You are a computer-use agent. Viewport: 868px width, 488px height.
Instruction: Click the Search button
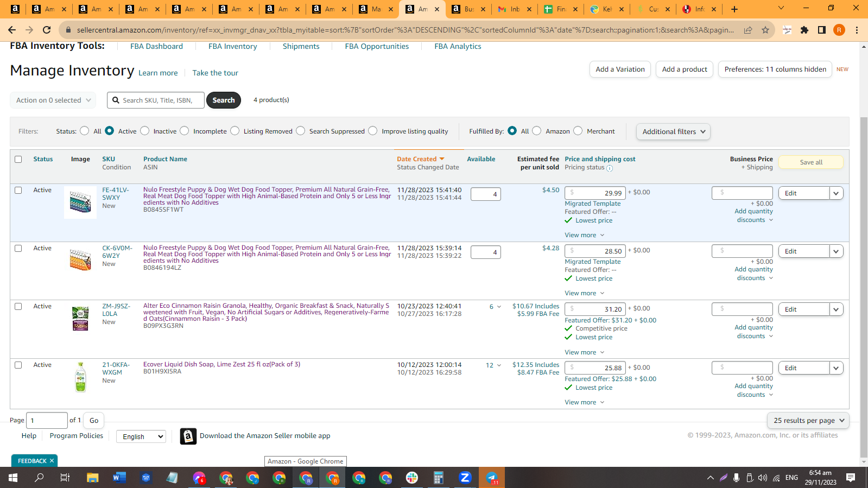click(224, 100)
